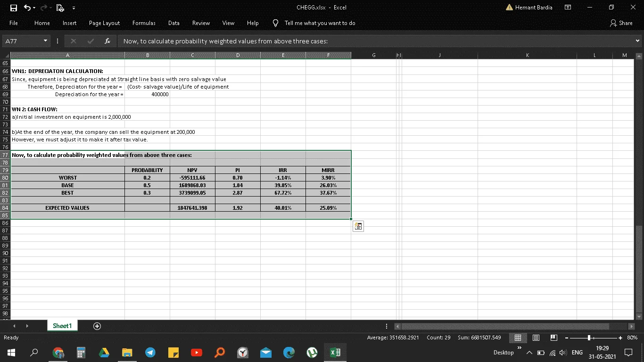The width and height of the screenshot is (644, 362).
Task: Add a new sheet with the plus button
Action: coord(97,326)
